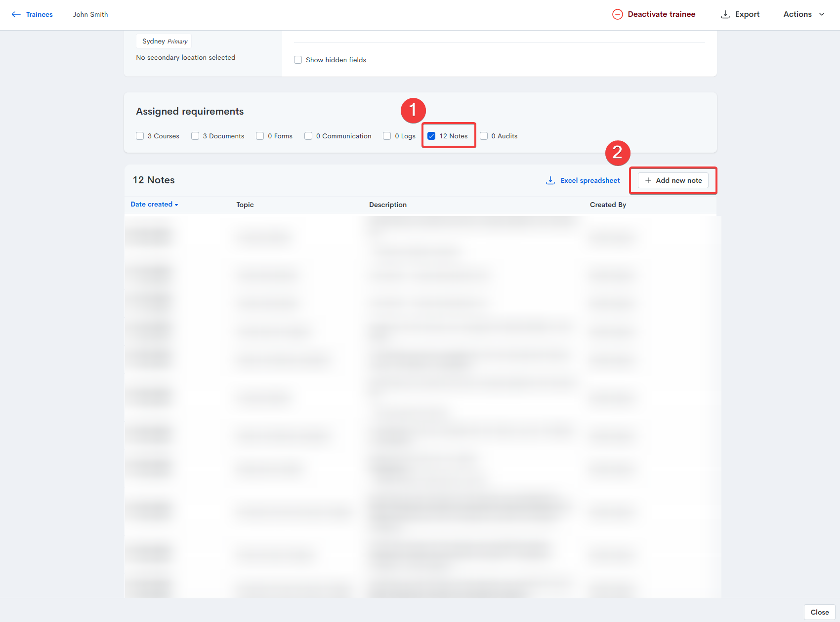Check the 0 Audits checkbox
This screenshot has height=622, width=840.
tap(484, 136)
